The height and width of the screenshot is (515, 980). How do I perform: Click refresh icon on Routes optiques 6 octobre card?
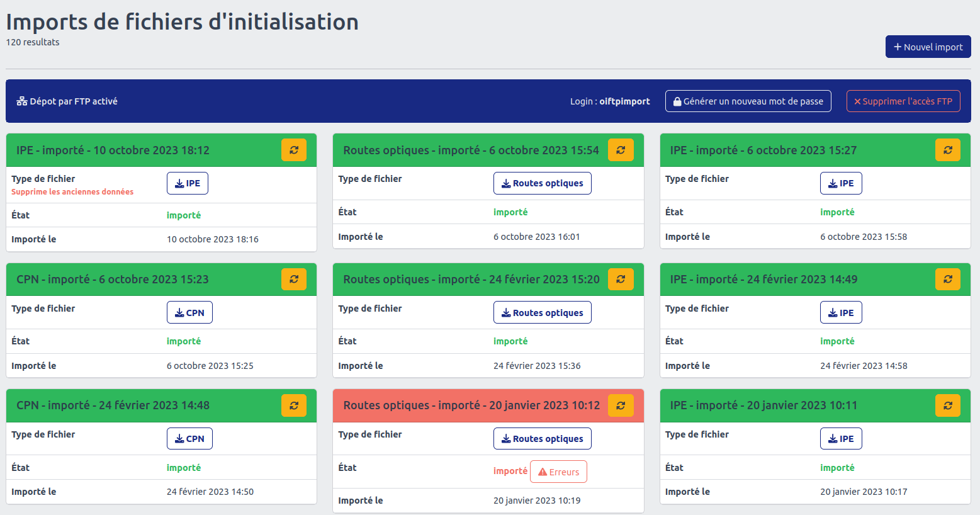(621, 150)
